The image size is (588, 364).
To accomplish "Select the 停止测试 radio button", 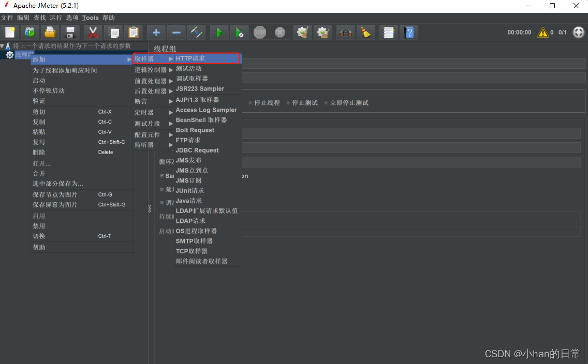I will coord(288,103).
